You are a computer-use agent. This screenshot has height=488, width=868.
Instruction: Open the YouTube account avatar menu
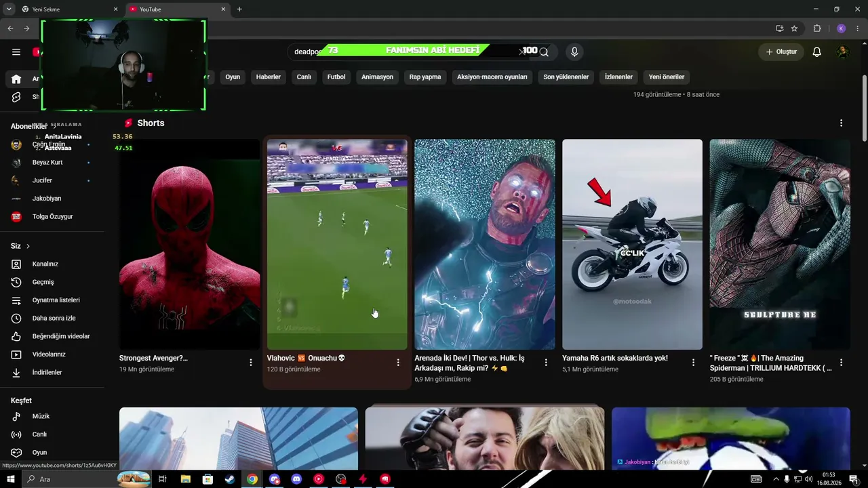point(843,52)
